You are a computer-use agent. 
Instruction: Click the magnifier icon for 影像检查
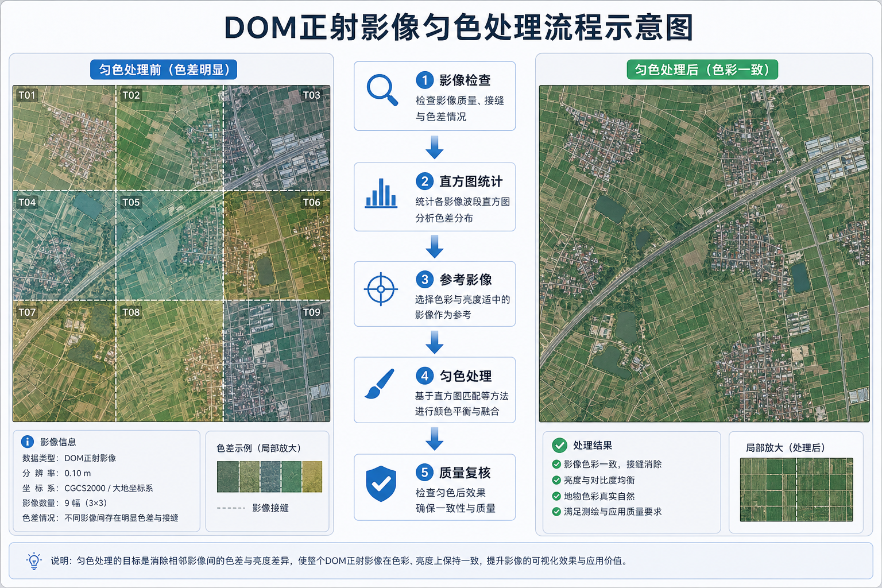382,90
